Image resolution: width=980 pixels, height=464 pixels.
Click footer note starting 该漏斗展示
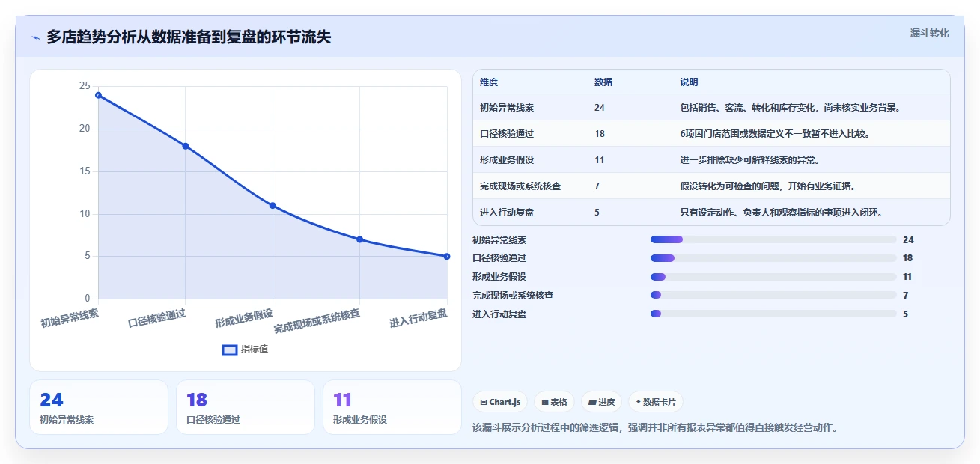pos(655,428)
